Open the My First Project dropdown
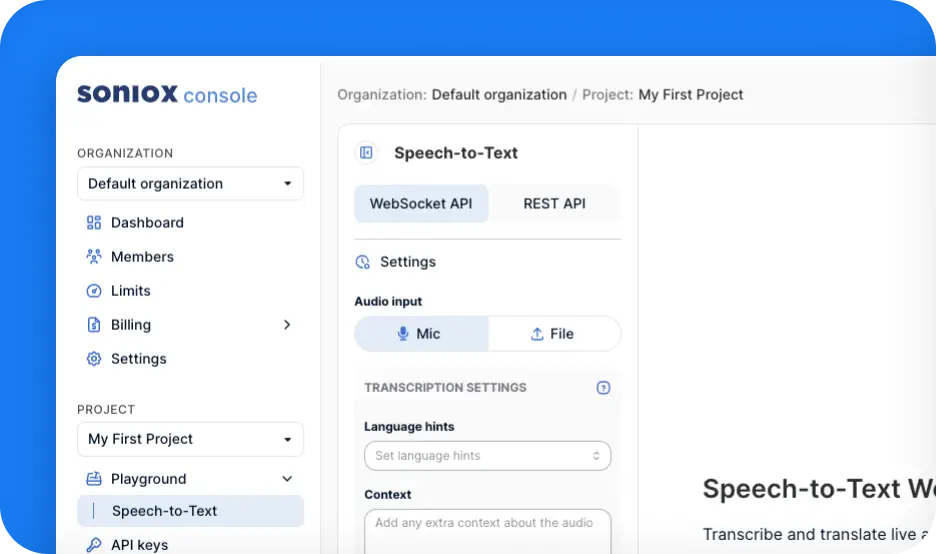 point(190,439)
